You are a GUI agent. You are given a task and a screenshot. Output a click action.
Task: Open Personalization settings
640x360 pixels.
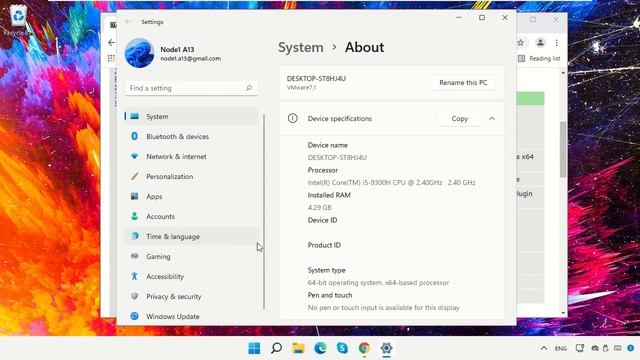pyautogui.click(x=191, y=176)
